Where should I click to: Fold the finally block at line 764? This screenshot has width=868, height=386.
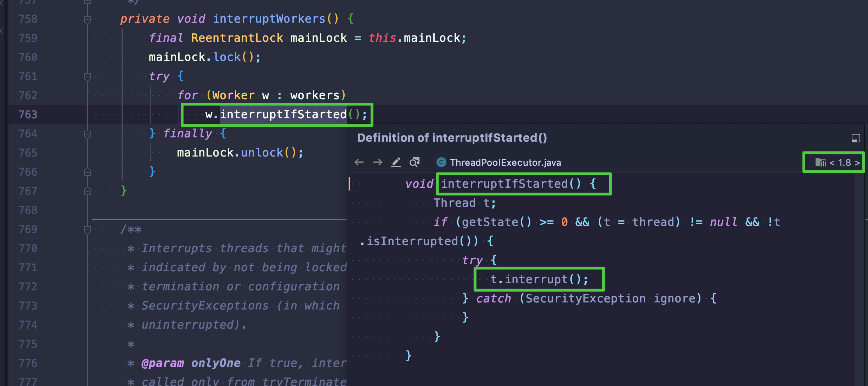point(88,134)
